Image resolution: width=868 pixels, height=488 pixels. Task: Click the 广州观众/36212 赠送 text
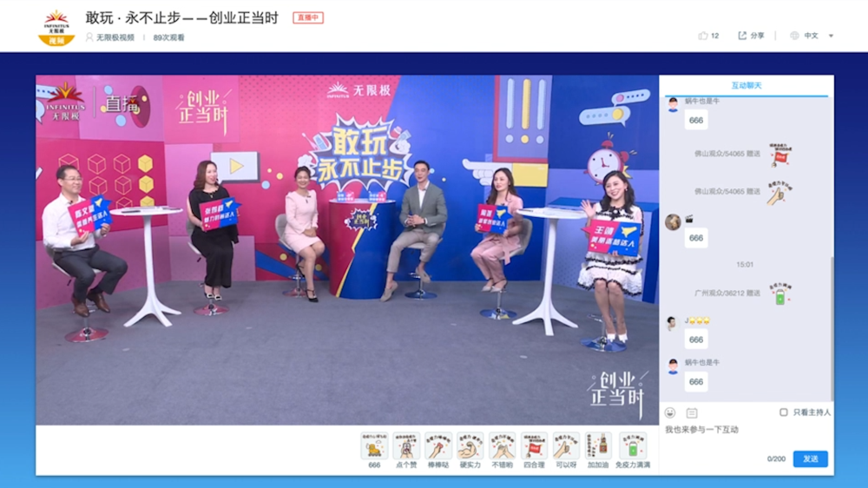click(727, 293)
